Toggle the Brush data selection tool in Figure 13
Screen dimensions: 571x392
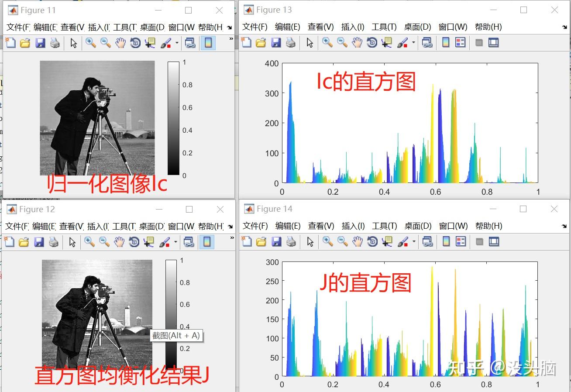402,42
